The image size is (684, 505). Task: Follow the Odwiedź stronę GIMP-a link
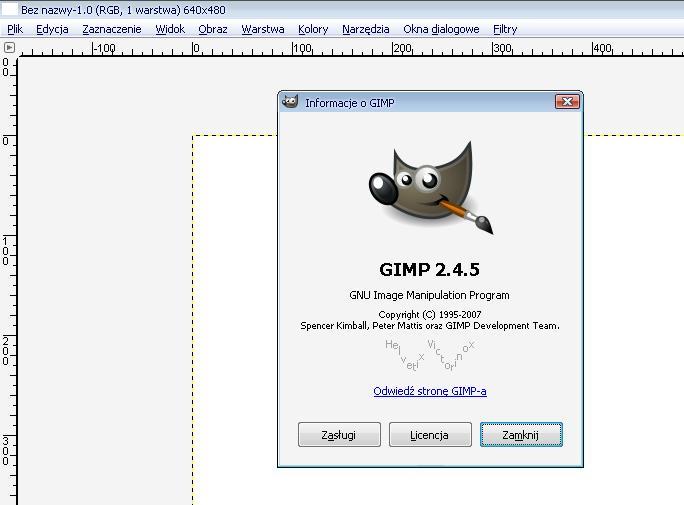[x=430, y=391]
